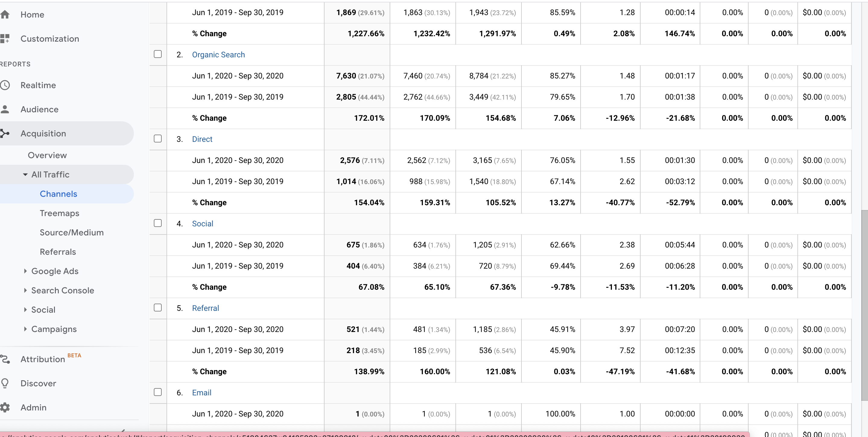Collapse the All Traffic section

coord(25,175)
